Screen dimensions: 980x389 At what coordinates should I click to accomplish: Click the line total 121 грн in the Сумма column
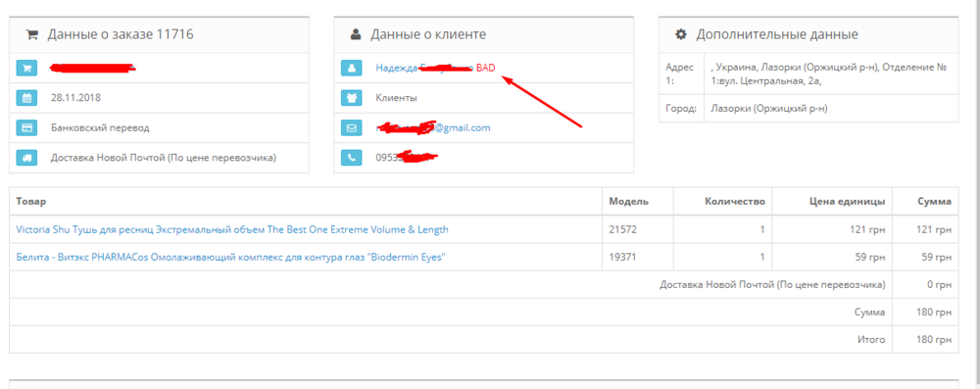[934, 229]
